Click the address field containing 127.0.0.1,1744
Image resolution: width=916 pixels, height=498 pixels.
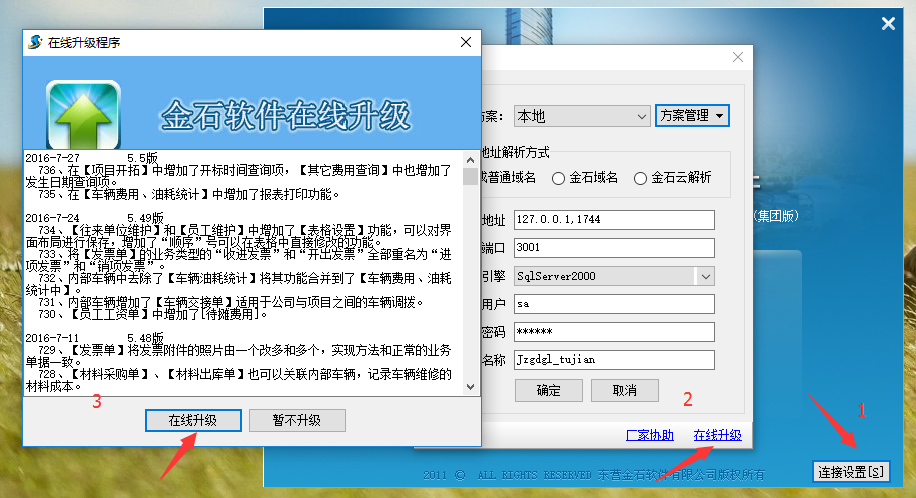click(x=613, y=219)
